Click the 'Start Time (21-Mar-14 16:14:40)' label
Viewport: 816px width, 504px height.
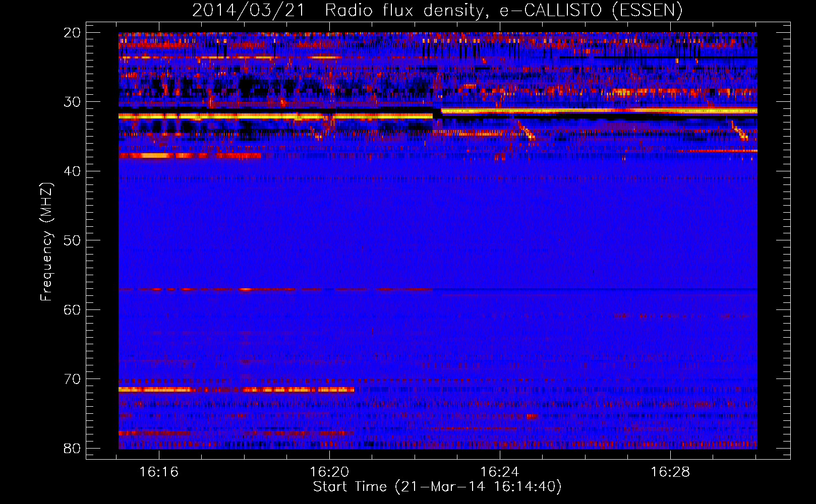[437, 487]
